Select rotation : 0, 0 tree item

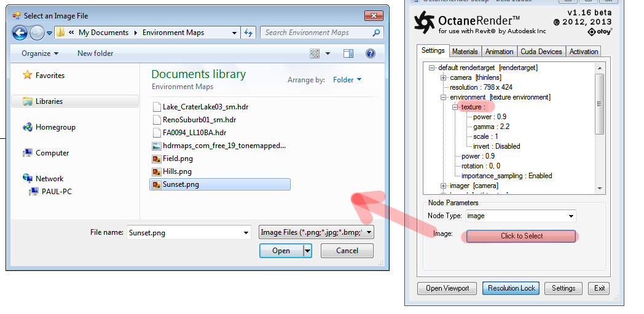coord(481,167)
